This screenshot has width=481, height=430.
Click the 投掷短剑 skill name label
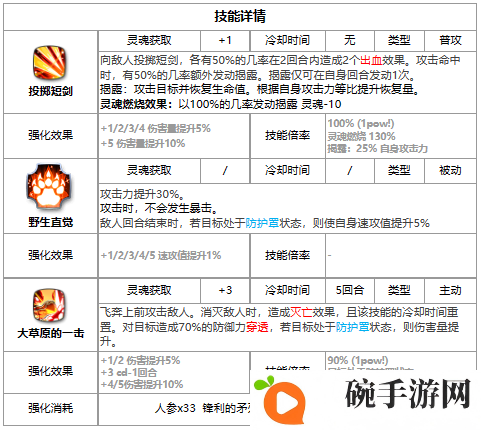[50, 91]
